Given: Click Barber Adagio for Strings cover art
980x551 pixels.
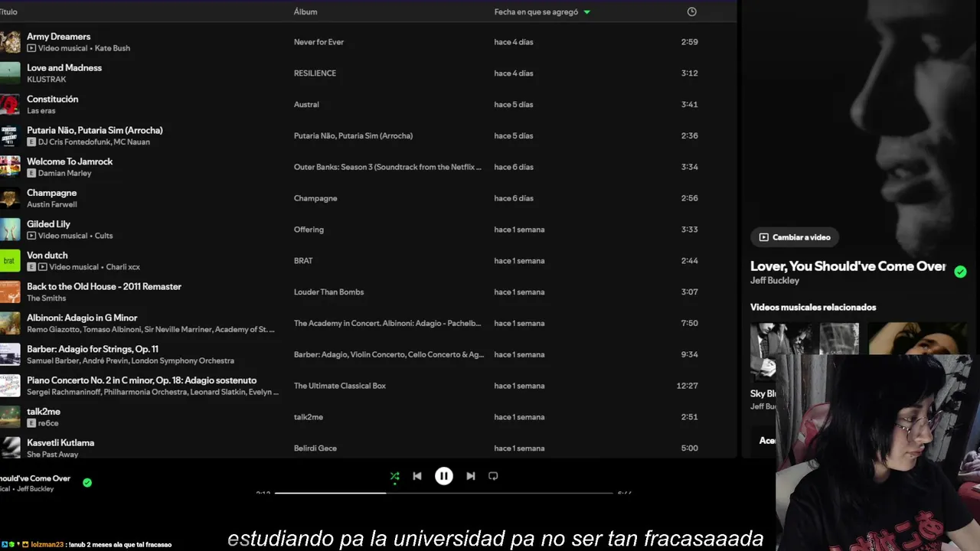Looking at the screenshot, I should click(10, 354).
